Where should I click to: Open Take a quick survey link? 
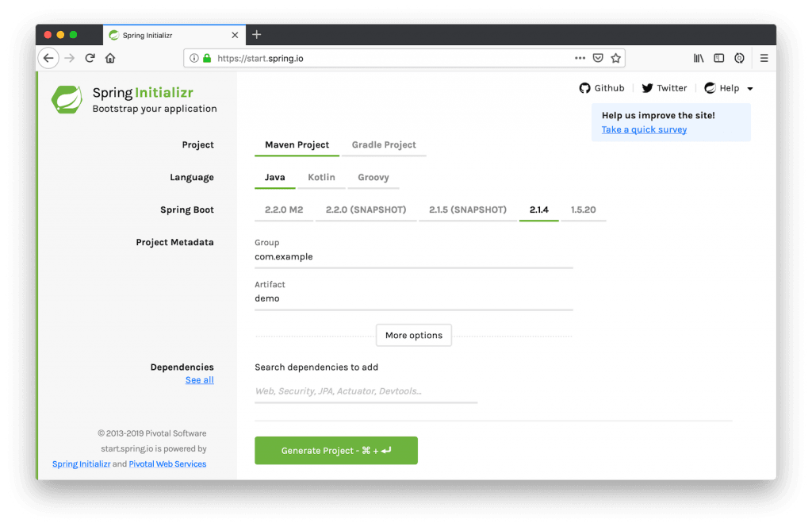(644, 129)
